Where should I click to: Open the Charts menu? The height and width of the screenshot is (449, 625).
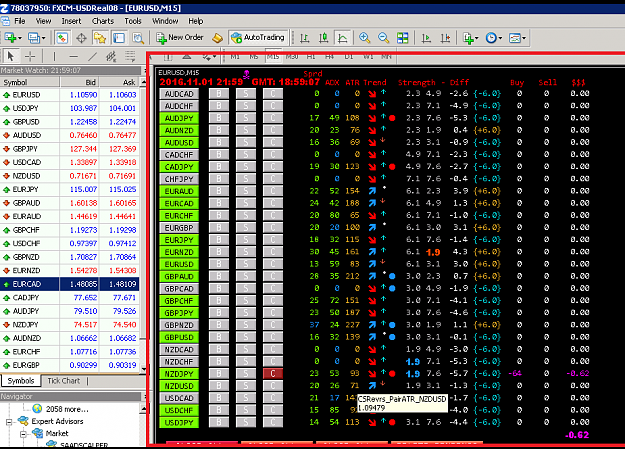tap(103, 21)
